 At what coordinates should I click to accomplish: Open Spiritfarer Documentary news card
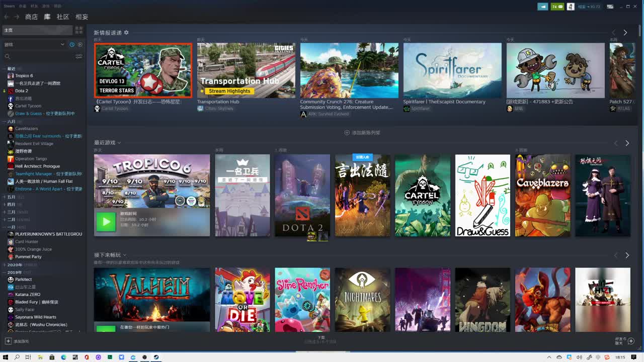pos(452,70)
